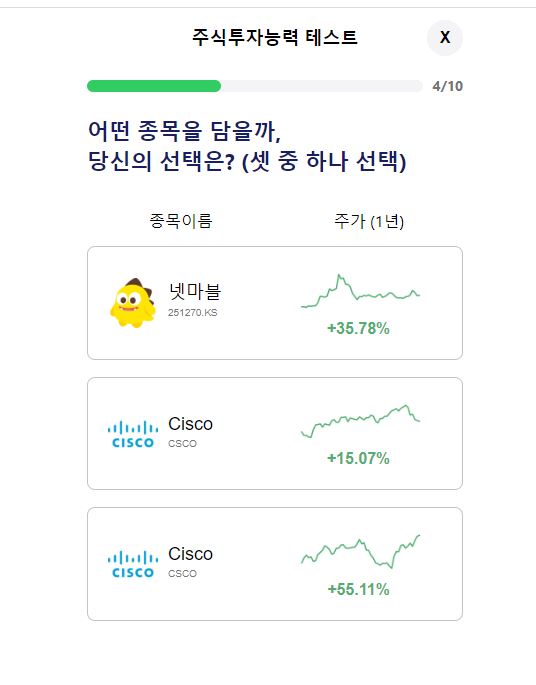
Task: Click the 4/10 progress counter
Action: pos(447,86)
